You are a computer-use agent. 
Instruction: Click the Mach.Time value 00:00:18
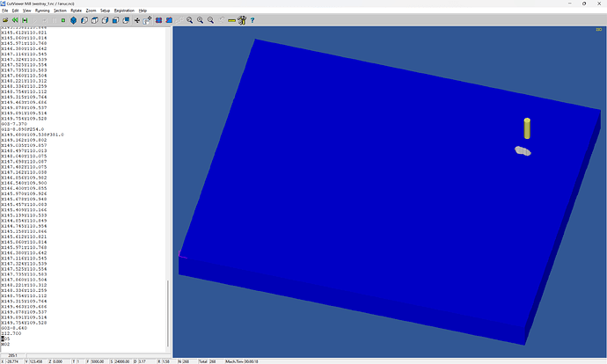(252, 361)
